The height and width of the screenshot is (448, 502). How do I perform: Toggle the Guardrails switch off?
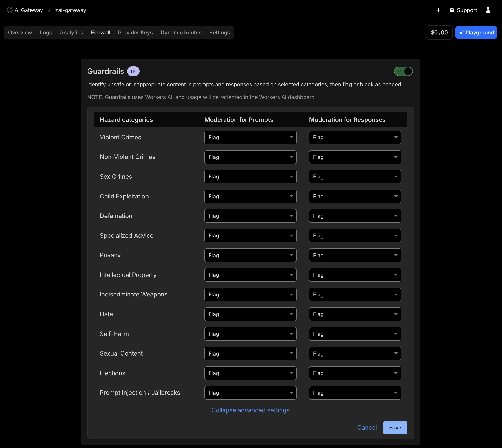[x=403, y=71]
